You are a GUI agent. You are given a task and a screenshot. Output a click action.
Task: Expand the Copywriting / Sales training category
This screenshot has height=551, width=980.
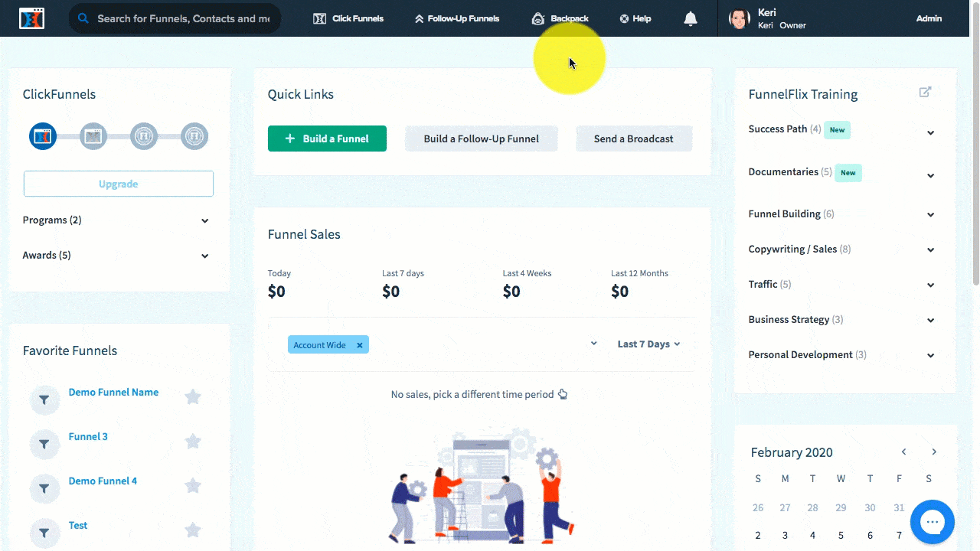pos(930,249)
